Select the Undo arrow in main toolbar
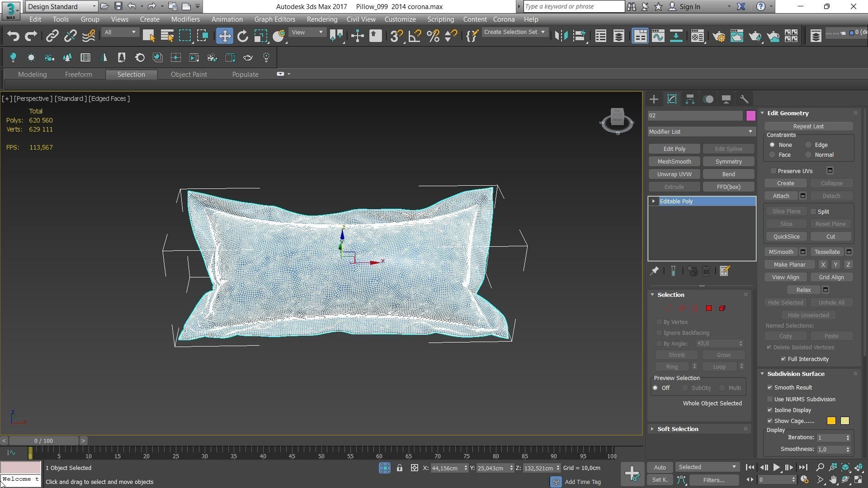Viewport: 868px width, 488px height. (13, 36)
